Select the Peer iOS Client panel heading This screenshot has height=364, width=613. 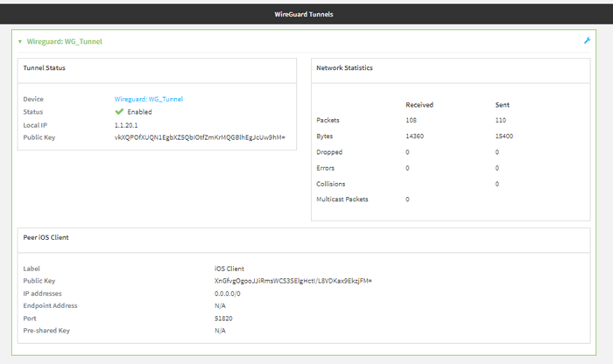point(46,237)
